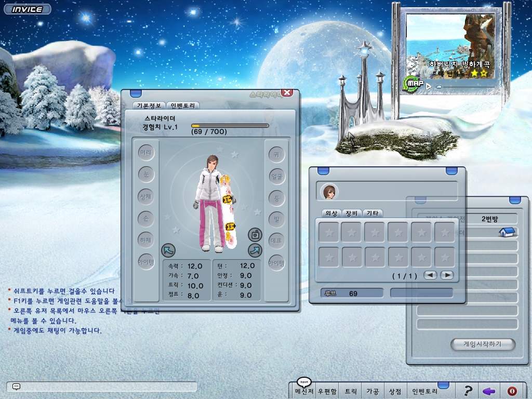
Task: Click the red power exit icon
Action: (512, 391)
